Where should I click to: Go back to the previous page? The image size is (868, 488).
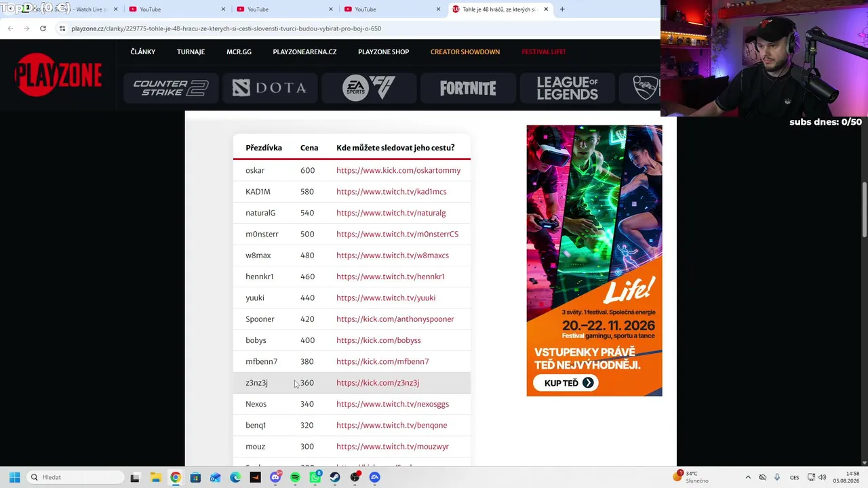pyautogui.click(x=10, y=28)
